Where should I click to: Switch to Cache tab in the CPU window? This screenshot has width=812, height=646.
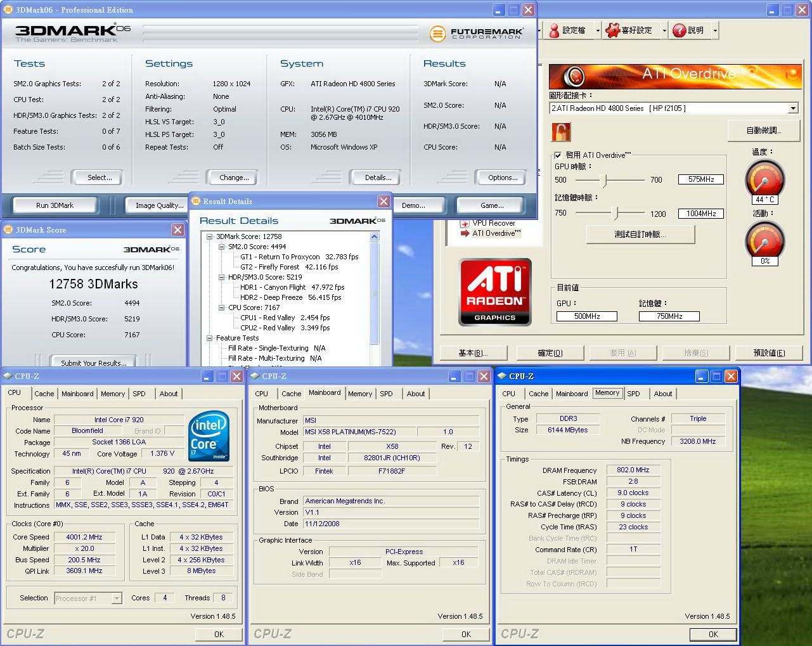[x=44, y=394]
